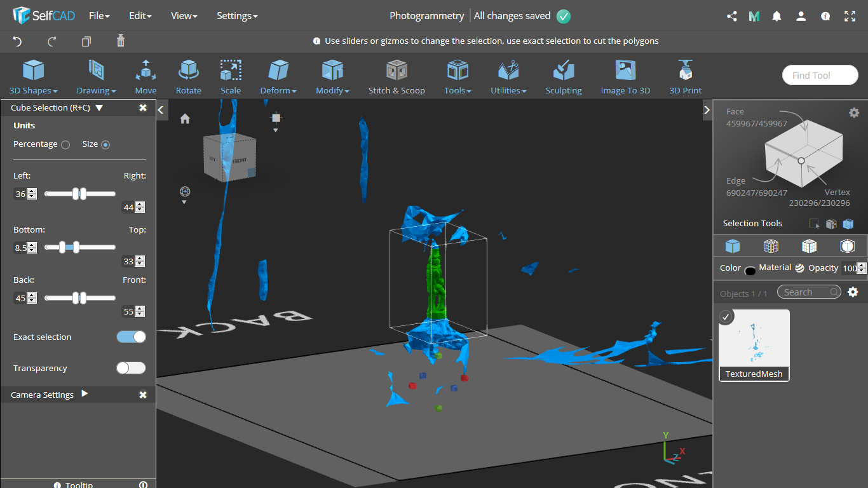The image size is (868, 488).
Task: Open Drawing dropdown
Action: [x=96, y=77]
